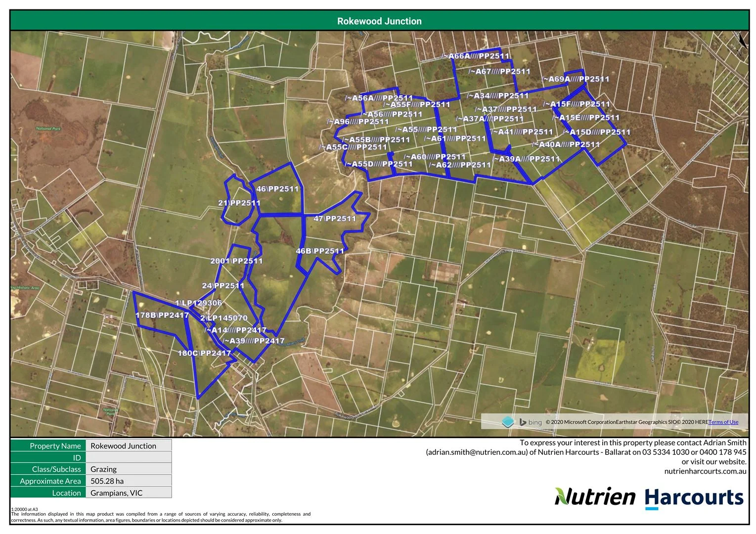Select the 46\PP2511 parcel label
The height and width of the screenshot is (534, 756).
point(277,189)
